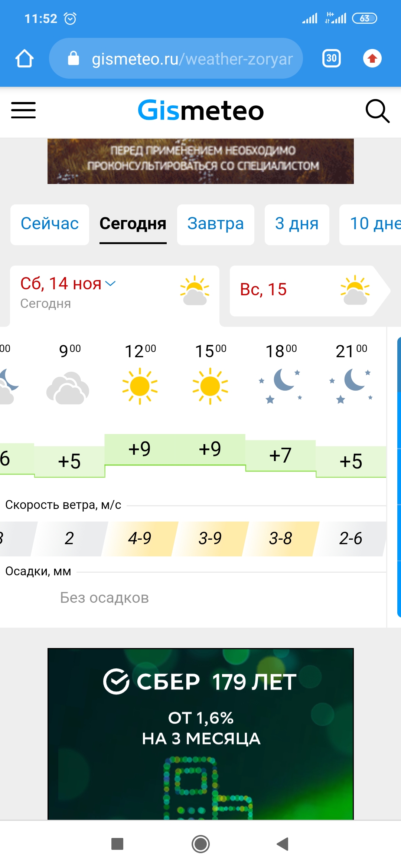The width and height of the screenshot is (401, 868).
Task: Collapse the Сегодня forecast view via Сейчас
Action: (x=49, y=224)
